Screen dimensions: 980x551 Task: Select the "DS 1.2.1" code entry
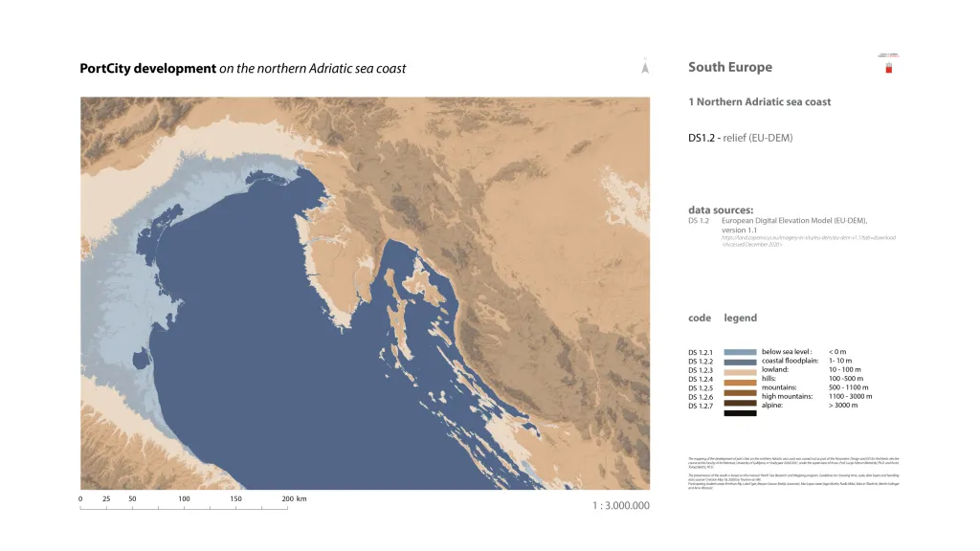701,353
